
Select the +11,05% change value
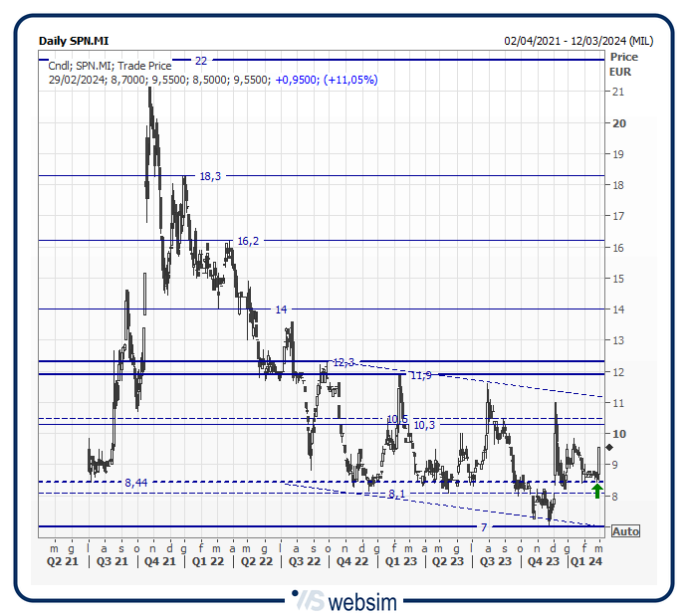pos(350,80)
